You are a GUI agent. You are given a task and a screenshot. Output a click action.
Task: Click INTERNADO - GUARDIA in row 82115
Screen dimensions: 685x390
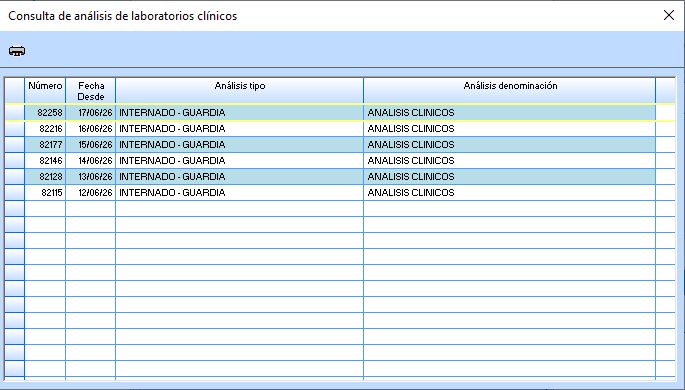click(x=172, y=193)
